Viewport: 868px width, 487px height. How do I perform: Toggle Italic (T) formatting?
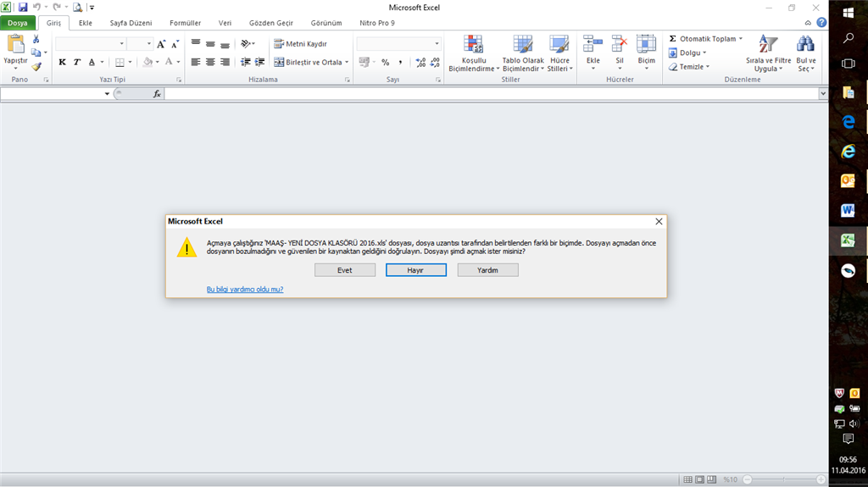(x=77, y=62)
